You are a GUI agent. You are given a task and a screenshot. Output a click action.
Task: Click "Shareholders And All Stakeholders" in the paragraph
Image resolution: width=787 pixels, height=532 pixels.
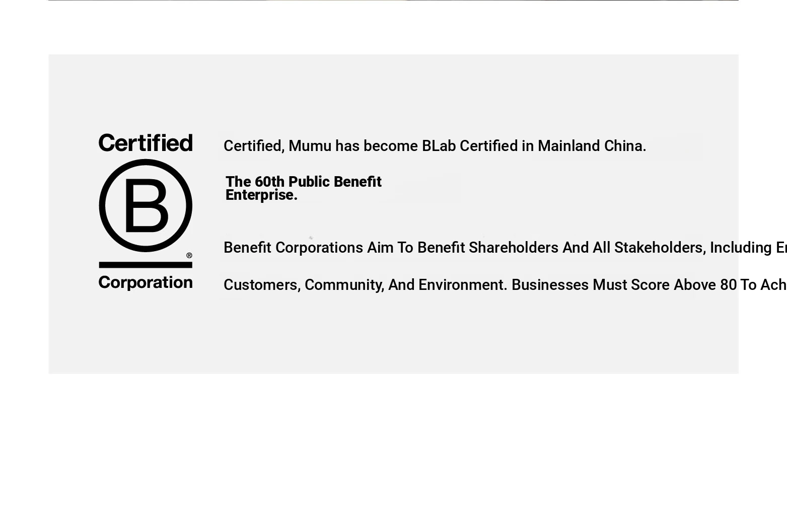coord(586,248)
